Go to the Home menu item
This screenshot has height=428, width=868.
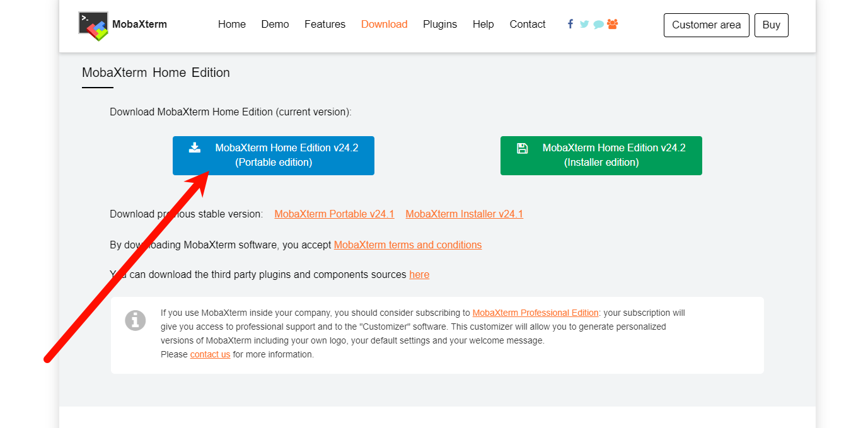click(x=232, y=25)
